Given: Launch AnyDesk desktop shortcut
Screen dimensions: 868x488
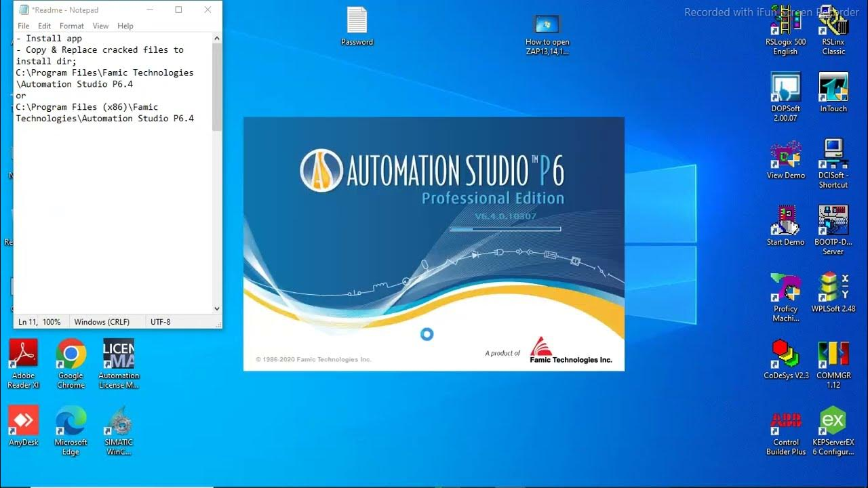Looking at the screenshot, I should 23,426.
